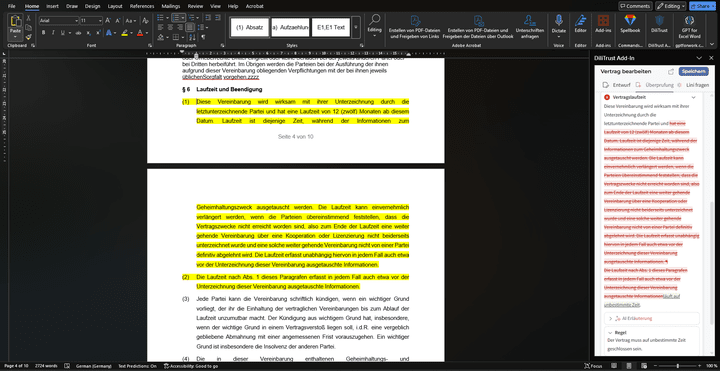Image resolution: width=720 pixels, height=371 pixels.
Task: Center the paragraph text
Action: coord(170,28)
